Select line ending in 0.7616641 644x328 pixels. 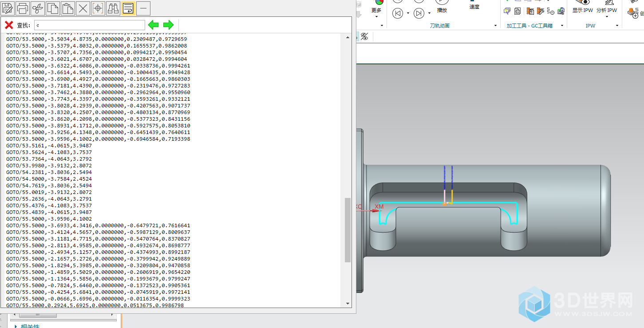coord(98,225)
